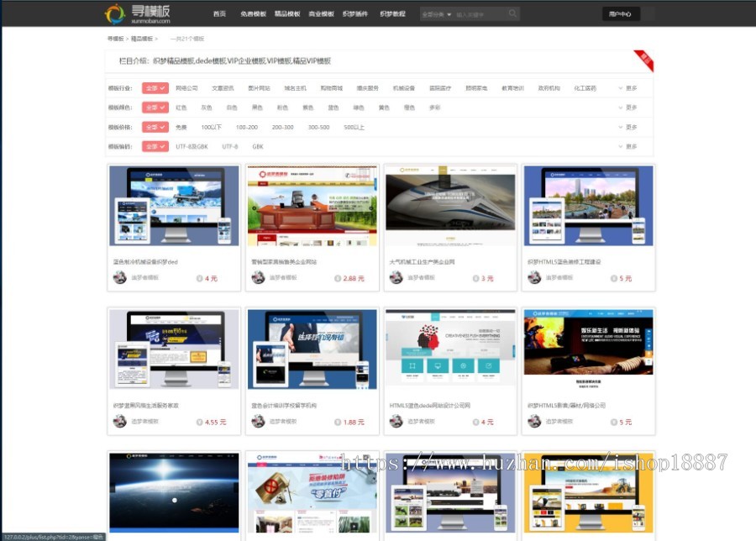Filter templates by 红色 color
The width and height of the screenshot is (756, 541).
[181, 108]
